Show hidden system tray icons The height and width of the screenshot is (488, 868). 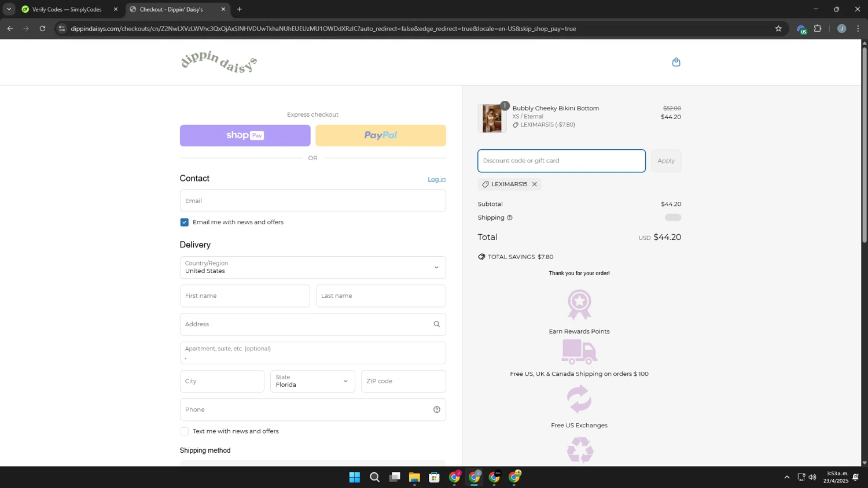click(787, 477)
